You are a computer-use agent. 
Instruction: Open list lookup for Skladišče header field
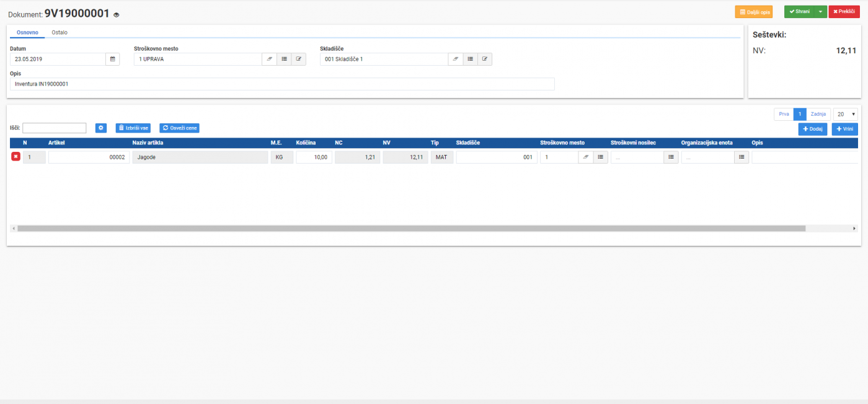(x=470, y=59)
